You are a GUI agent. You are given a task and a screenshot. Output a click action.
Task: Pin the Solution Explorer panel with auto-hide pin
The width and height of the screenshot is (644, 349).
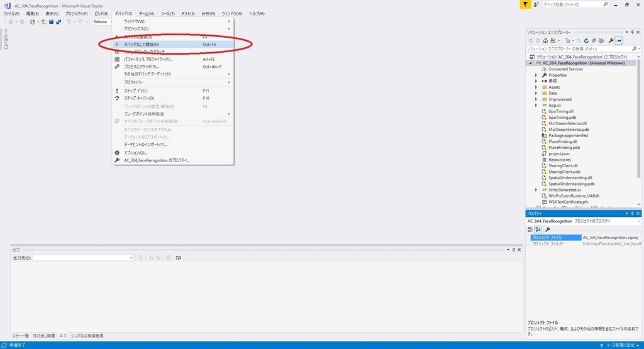click(x=632, y=32)
